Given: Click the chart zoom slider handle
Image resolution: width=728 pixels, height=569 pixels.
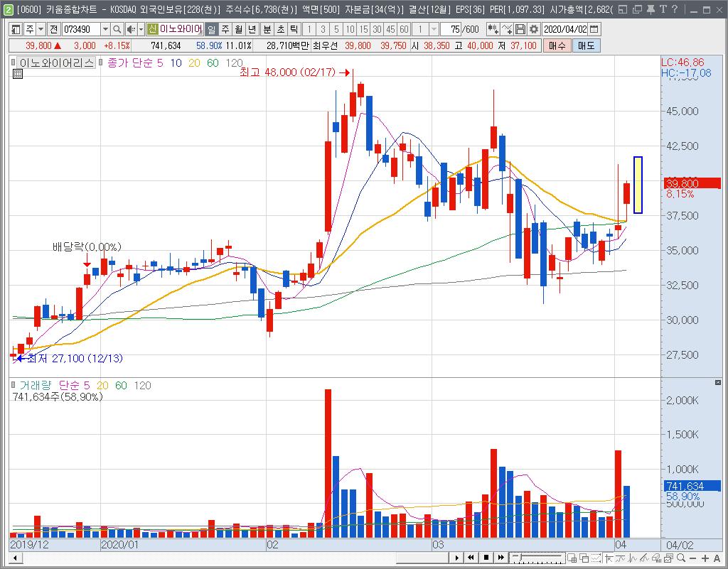Looking at the screenshot, I should click(520, 556).
